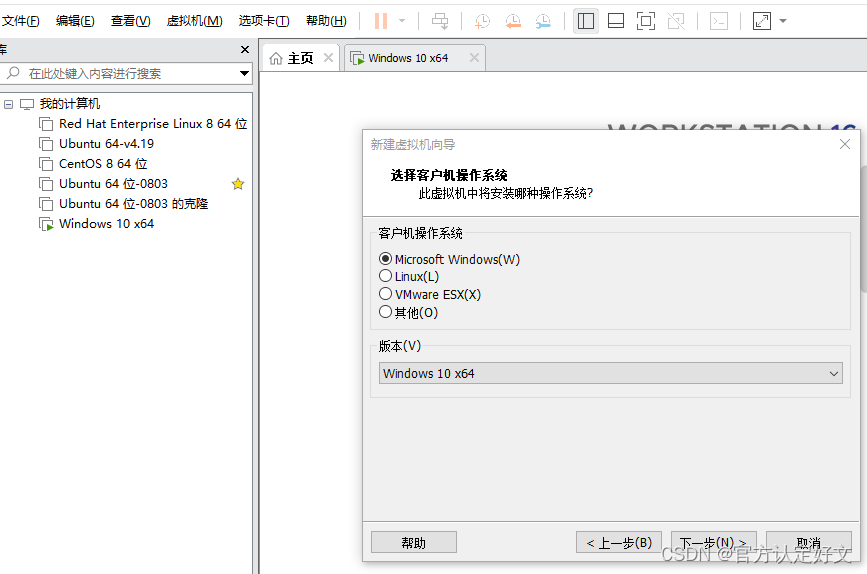Open the 版本(V) Windows 10 x64 dropdown
The width and height of the screenshot is (867, 574).
[x=610, y=373]
